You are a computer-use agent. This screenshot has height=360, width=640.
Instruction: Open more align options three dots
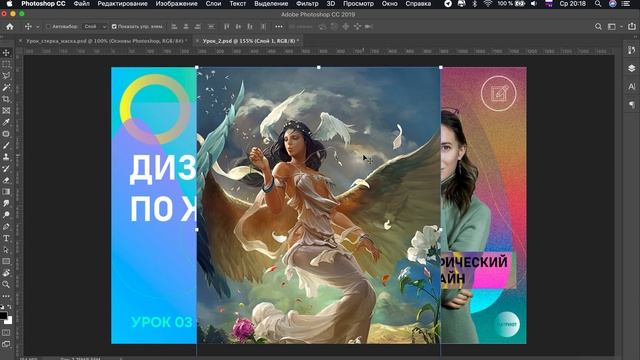(x=279, y=27)
